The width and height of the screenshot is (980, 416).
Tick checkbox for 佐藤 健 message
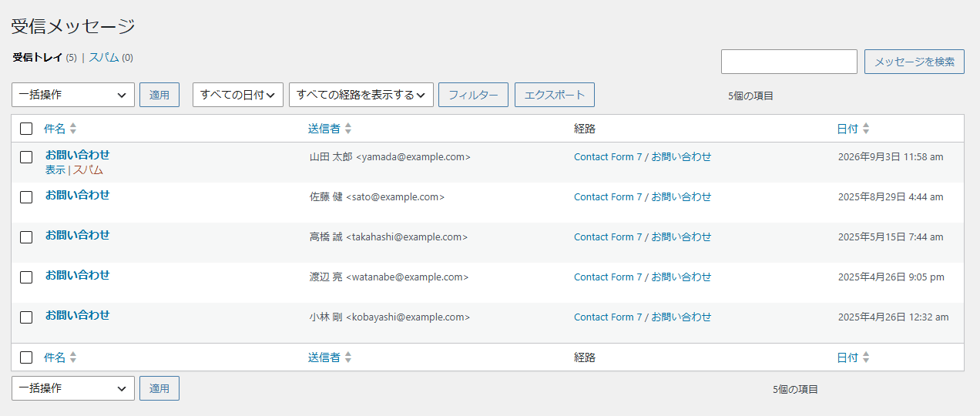pos(26,197)
